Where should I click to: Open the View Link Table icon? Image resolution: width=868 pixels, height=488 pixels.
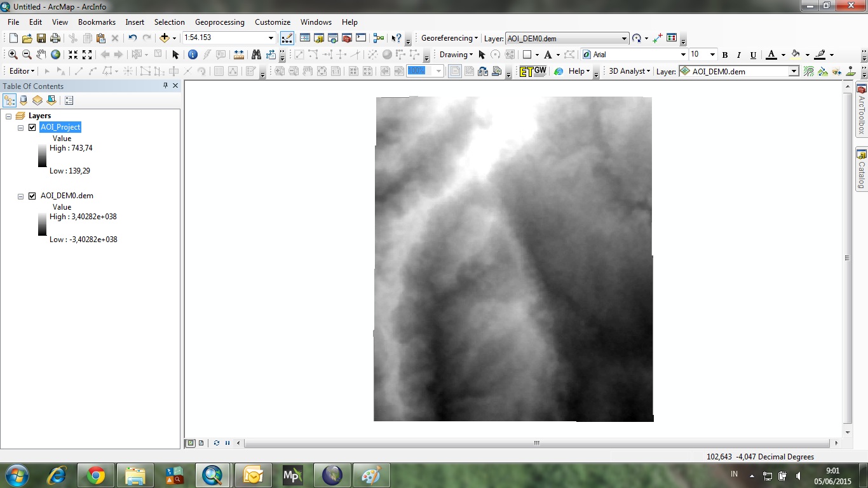tap(672, 38)
